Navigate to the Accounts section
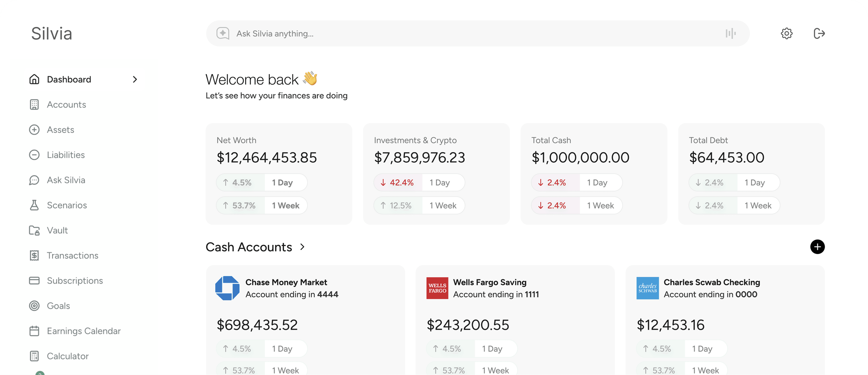Viewport: 868px width, 375px height. coord(66,104)
